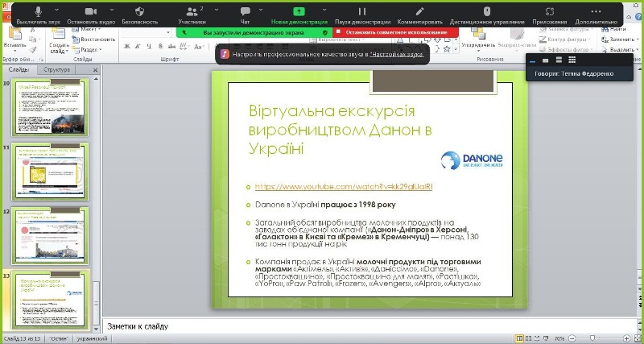This screenshot has height=344, width=644.
Task: Click Восстановить reset slide button
Action: 94,39
